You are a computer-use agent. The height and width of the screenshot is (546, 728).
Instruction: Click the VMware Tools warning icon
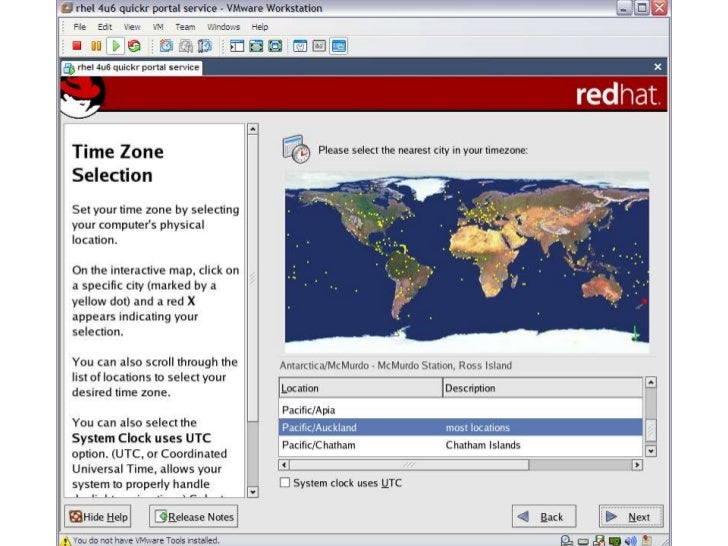point(66,540)
